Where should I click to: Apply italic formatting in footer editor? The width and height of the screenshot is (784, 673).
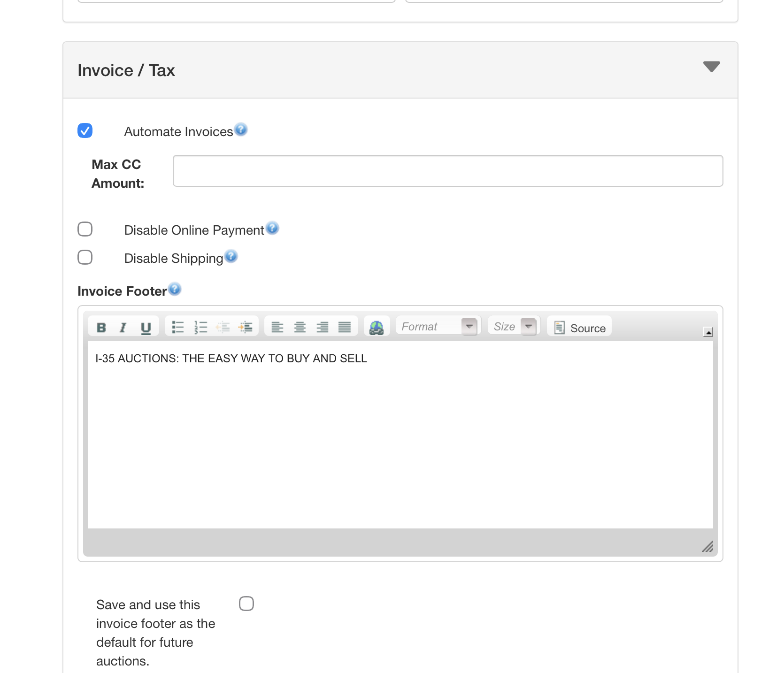click(x=123, y=327)
